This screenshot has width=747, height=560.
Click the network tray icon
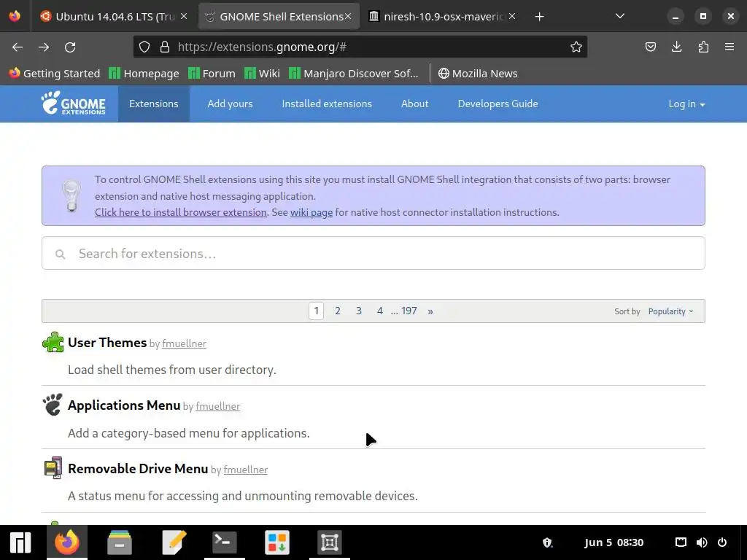click(681, 542)
